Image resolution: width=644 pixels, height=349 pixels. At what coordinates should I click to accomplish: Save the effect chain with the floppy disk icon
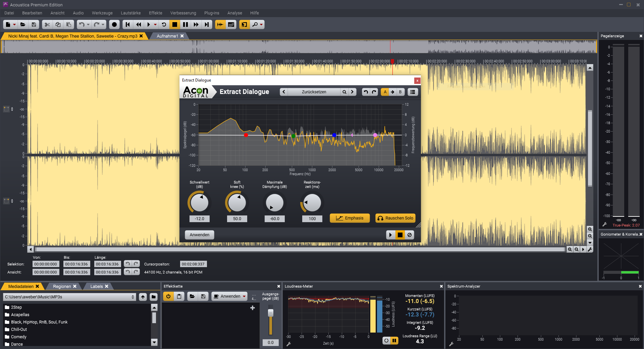tap(203, 296)
